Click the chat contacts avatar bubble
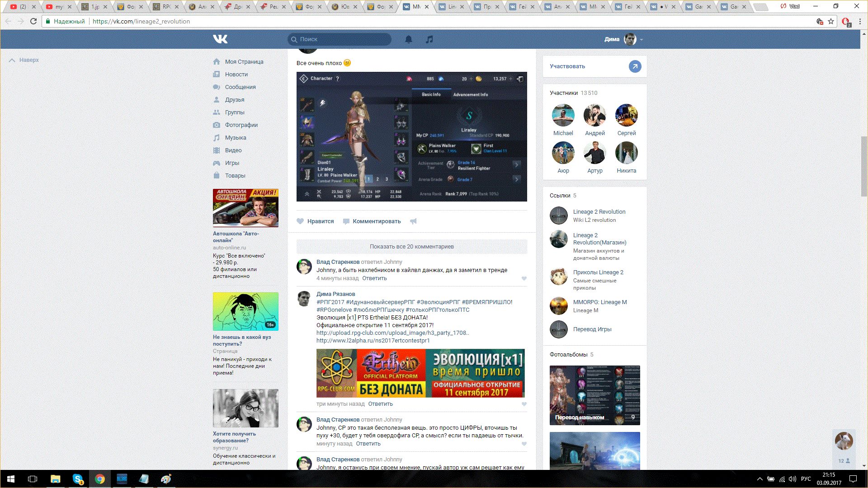This screenshot has height=488, width=868. tap(844, 441)
